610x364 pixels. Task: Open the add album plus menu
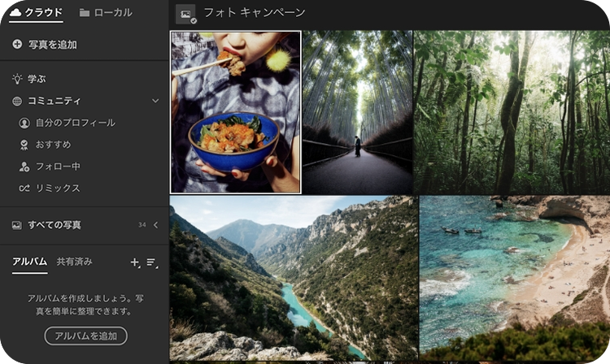point(134,262)
